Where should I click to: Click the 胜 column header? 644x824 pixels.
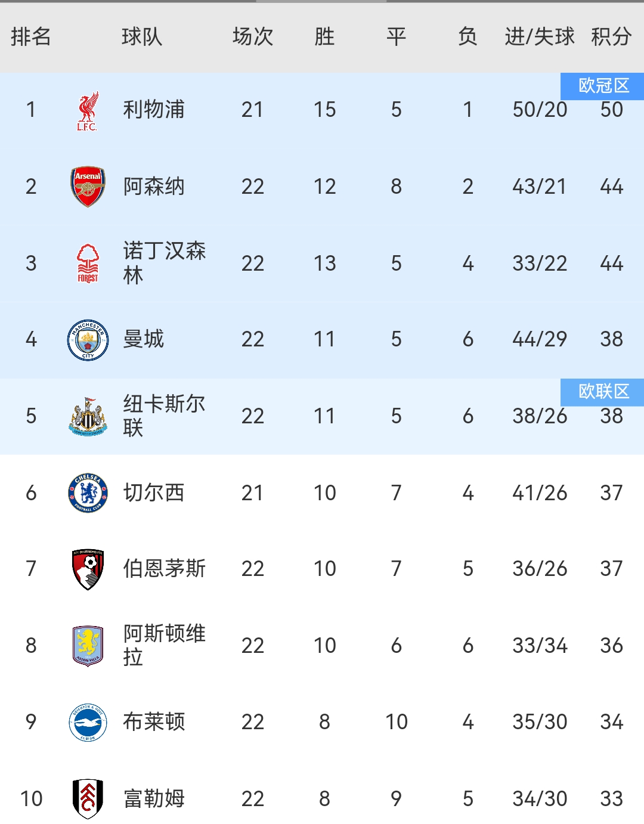324,37
